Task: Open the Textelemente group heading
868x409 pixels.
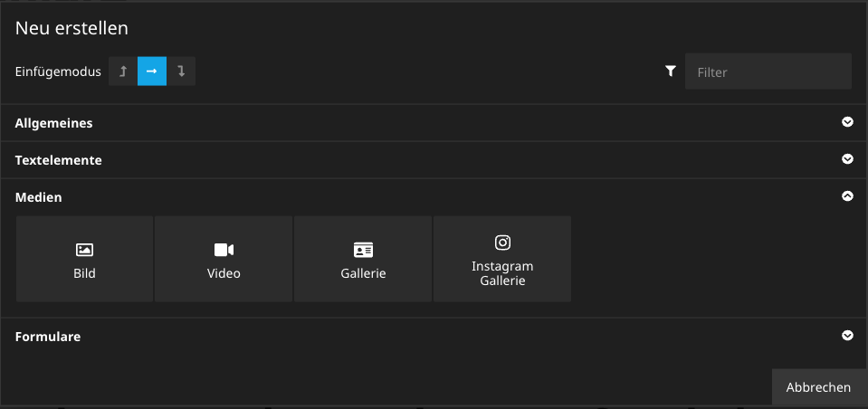Action: 59,160
